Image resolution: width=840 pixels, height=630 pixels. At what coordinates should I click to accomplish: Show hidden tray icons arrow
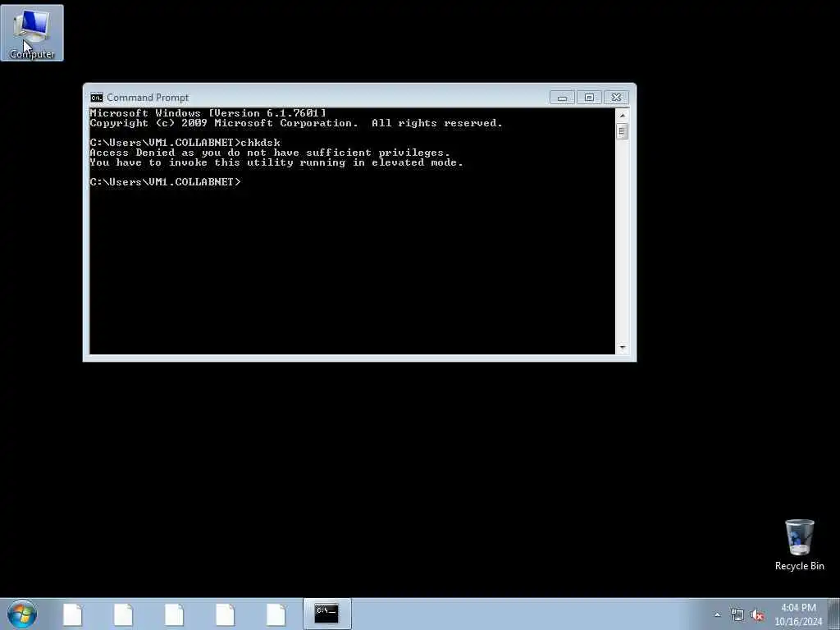[717, 614]
